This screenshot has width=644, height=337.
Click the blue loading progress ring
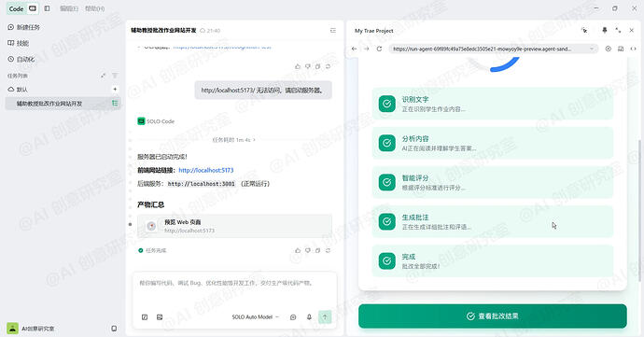[x=505, y=65]
